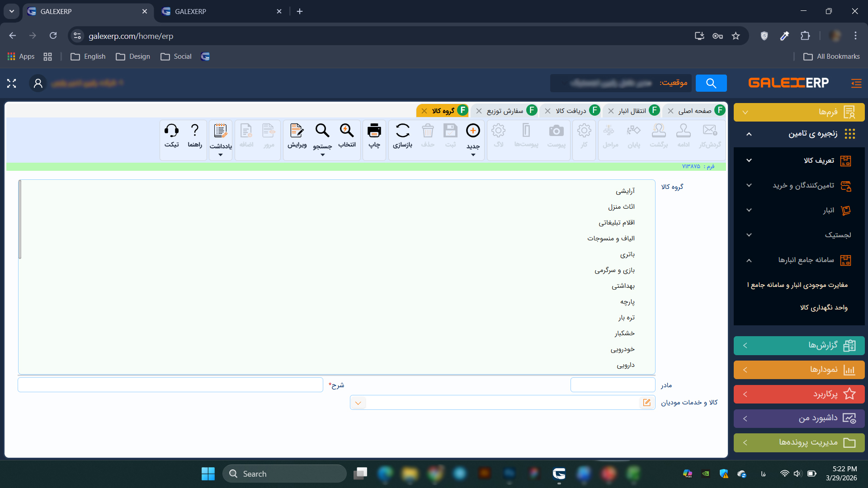Click the blue search button in header
The height and width of the screenshot is (488, 868).
pyautogui.click(x=711, y=83)
